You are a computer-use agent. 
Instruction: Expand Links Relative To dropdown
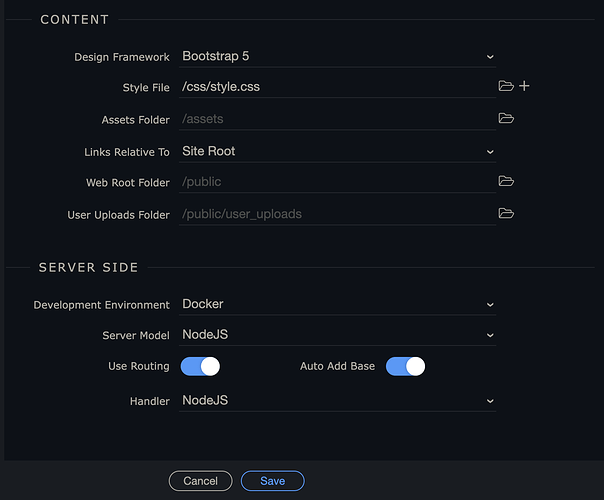click(x=337, y=151)
